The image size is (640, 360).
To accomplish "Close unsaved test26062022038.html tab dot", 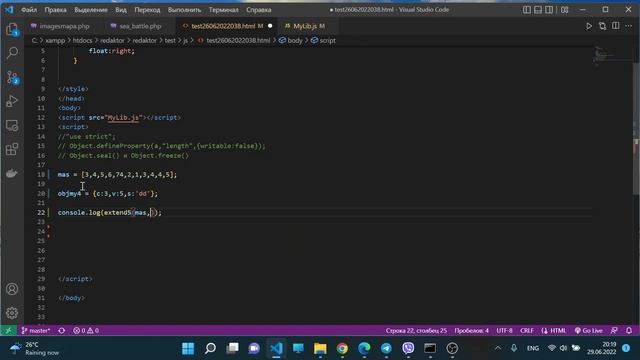I will tap(270, 26).
